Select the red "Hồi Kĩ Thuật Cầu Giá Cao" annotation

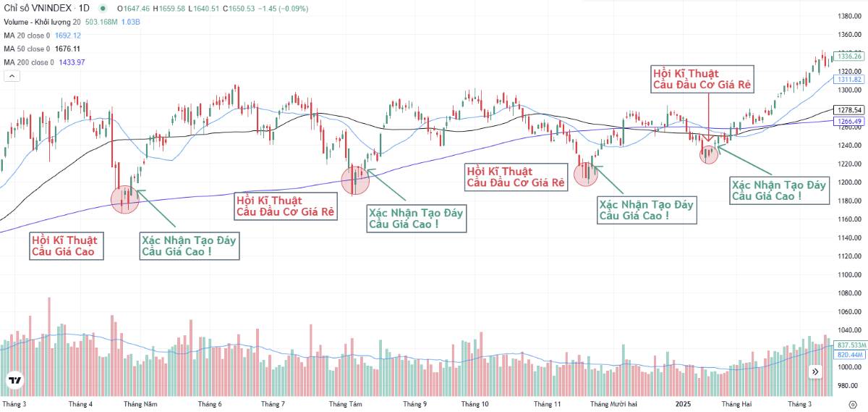pos(67,245)
